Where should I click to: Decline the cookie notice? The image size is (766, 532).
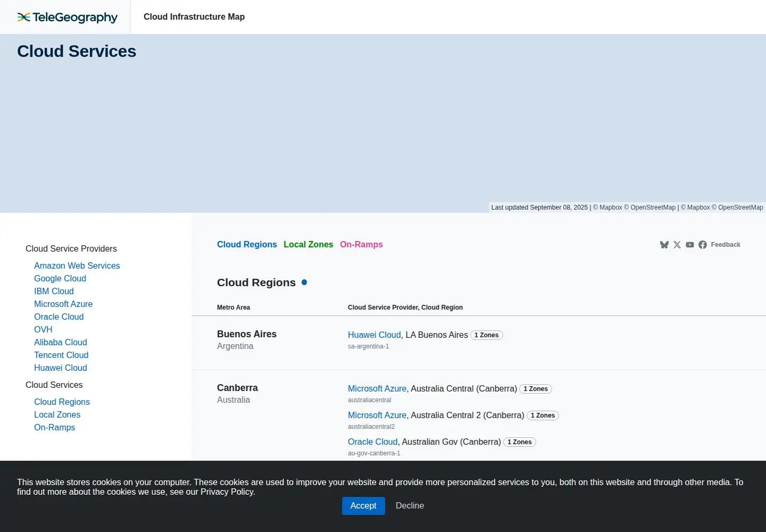point(410,506)
